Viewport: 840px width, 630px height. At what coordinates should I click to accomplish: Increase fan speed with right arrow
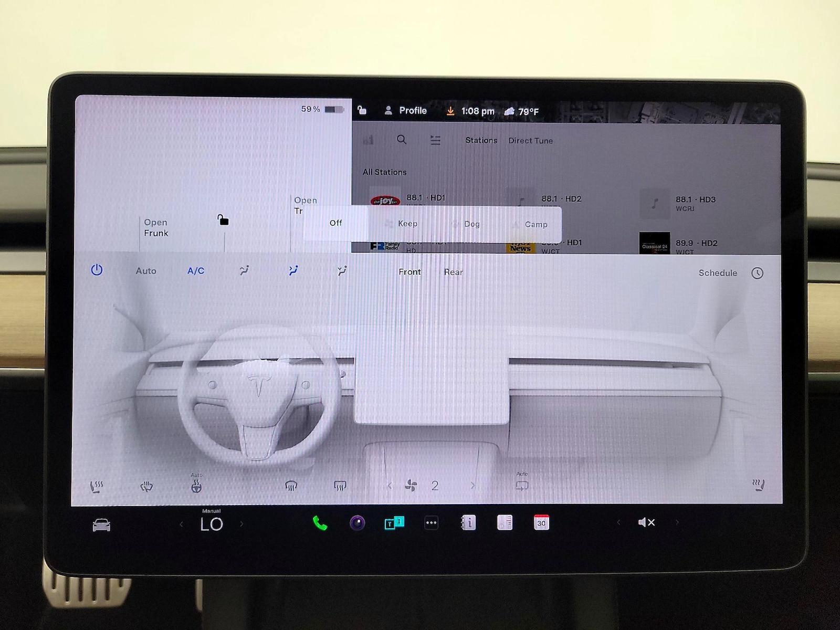click(x=472, y=486)
